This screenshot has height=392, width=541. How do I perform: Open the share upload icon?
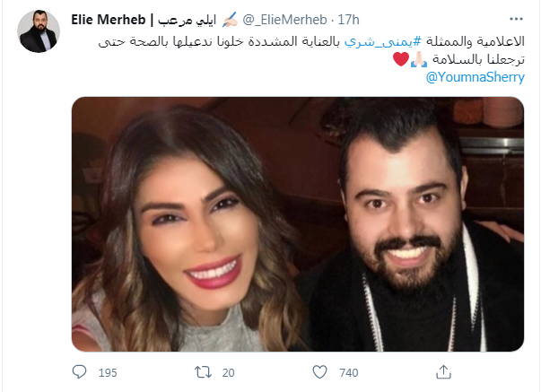tap(443, 372)
